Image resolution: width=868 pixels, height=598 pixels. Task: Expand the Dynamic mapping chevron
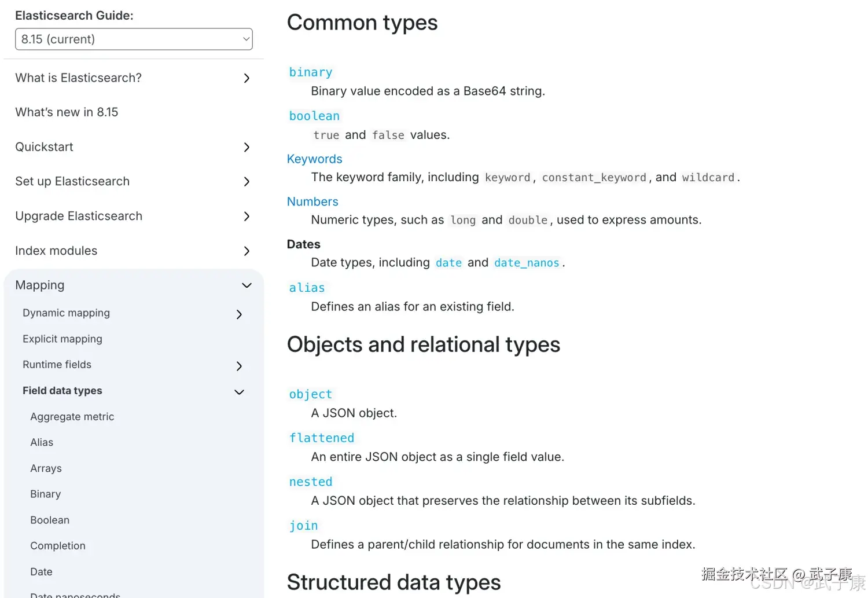click(x=239, y=314)
